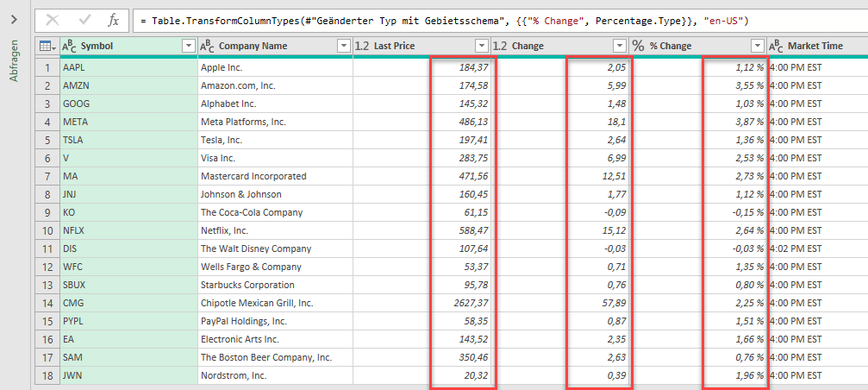Select row number 1
Viewport: 868px width, 390px height.
pos(47,68)
